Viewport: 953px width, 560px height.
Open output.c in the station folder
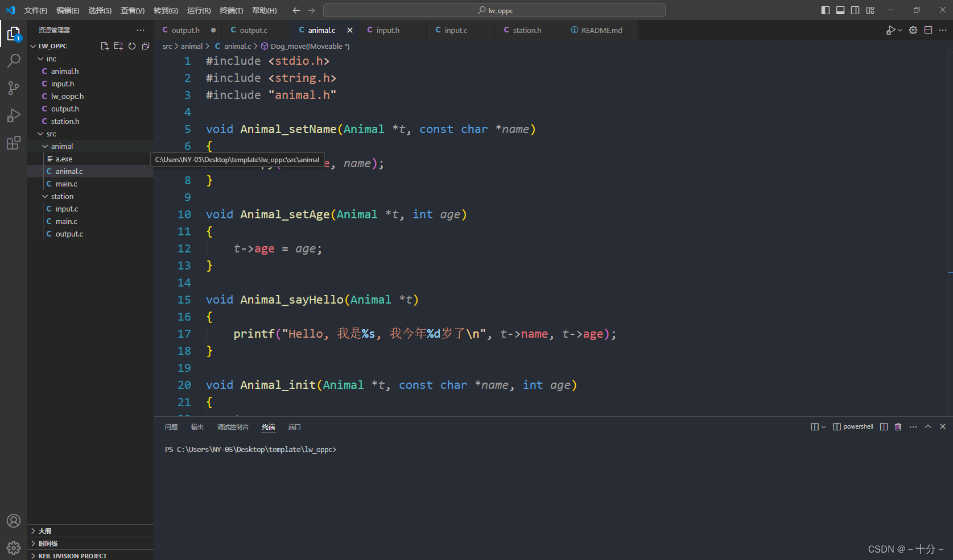(x=90, y=234)
